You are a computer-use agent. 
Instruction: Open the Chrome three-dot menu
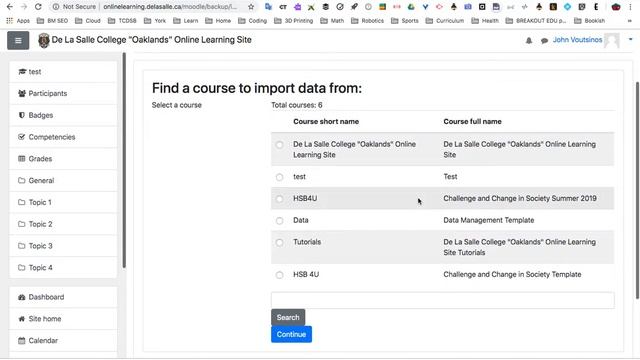tap(630, 7)
